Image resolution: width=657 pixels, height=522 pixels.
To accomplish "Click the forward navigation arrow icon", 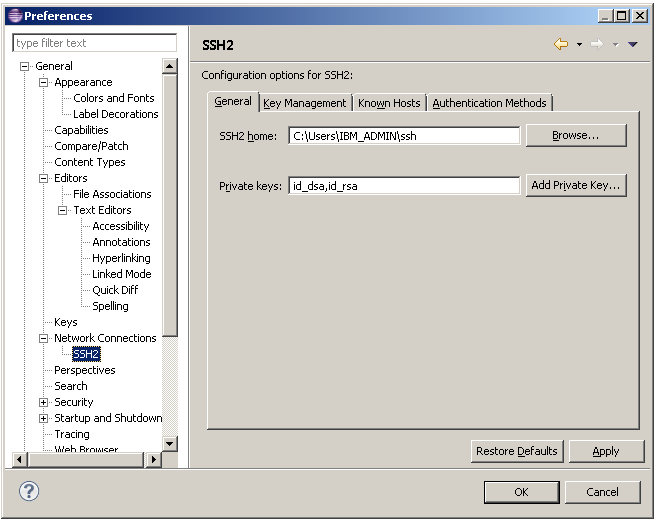I will (597, 45).
